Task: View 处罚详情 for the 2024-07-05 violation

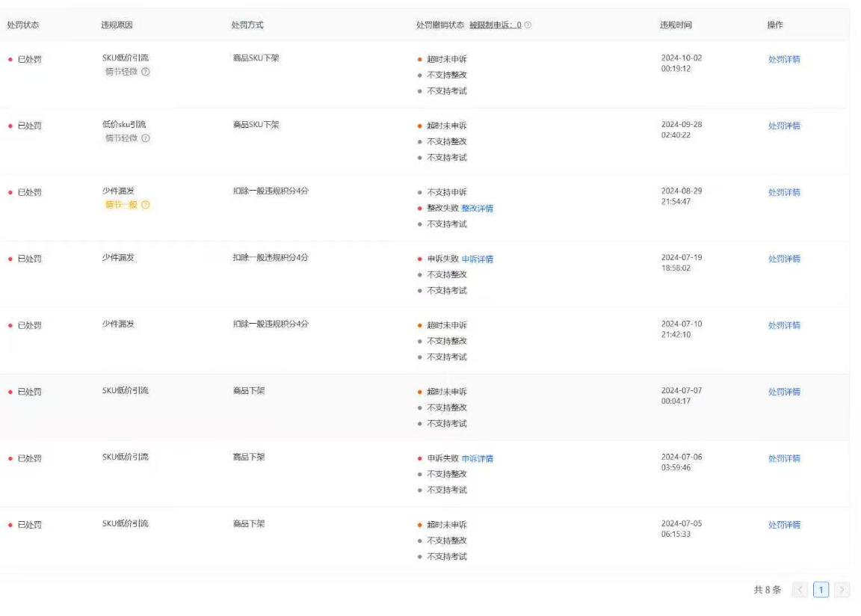Action: point(784,526)
